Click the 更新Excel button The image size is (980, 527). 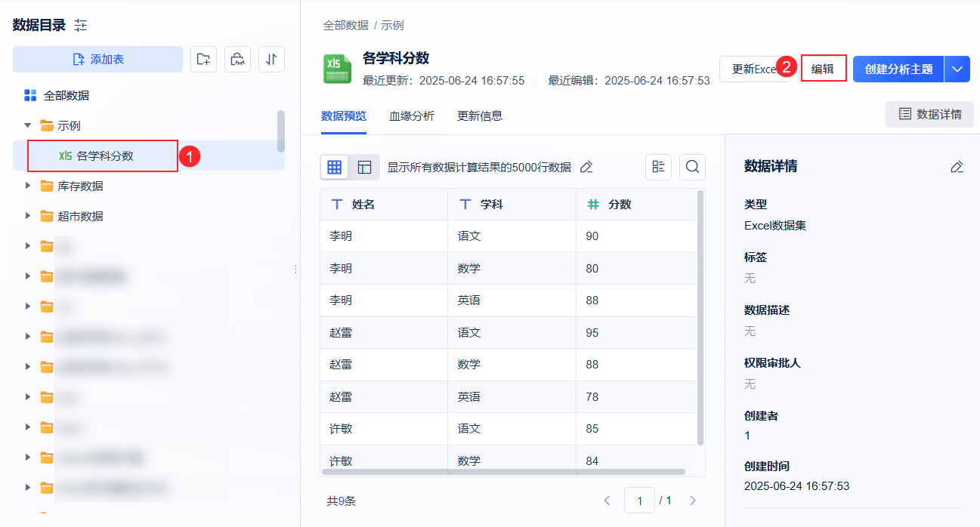pyautogui.click(x=756, y=69)
